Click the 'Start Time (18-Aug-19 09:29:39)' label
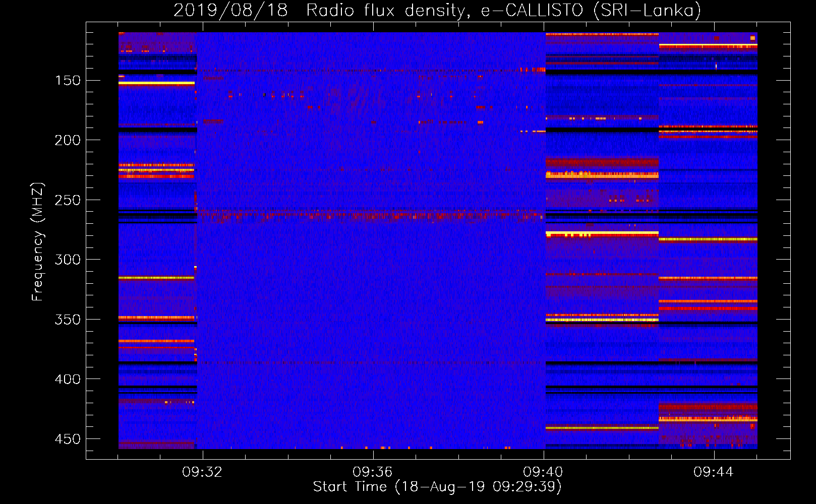The width and height of the screenshot is (816, 504). [437, 487]
